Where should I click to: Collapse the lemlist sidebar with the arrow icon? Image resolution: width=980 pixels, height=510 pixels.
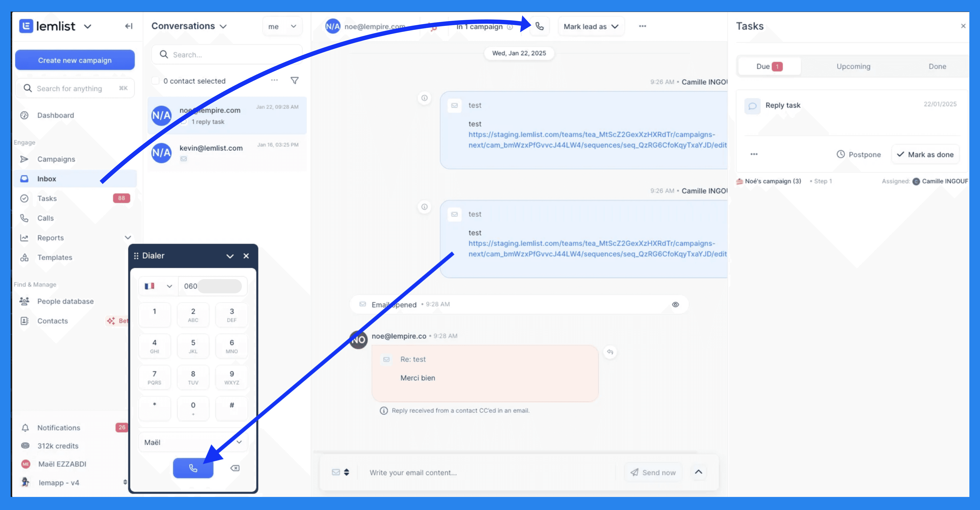pyautogui.click(x=128, y=26)
